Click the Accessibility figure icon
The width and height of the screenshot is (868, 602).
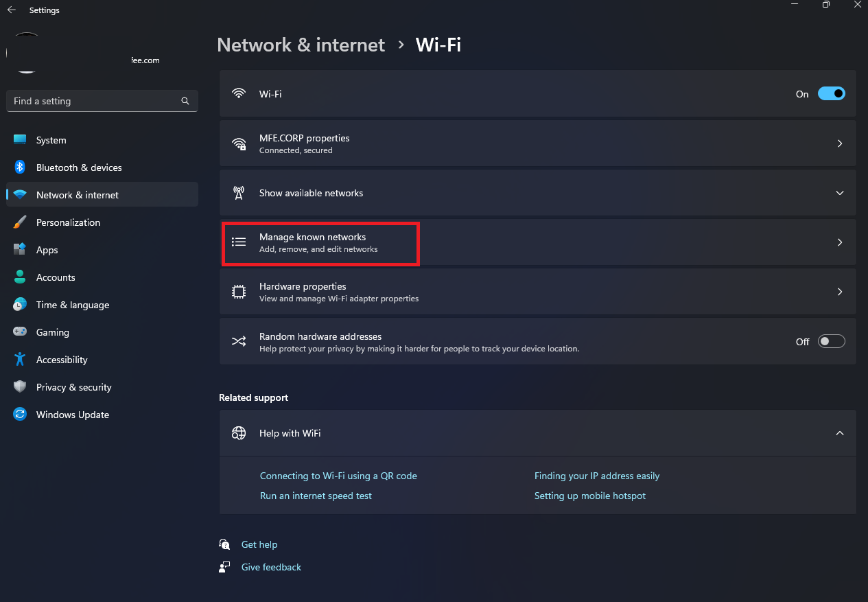click(x=20, y=360)
